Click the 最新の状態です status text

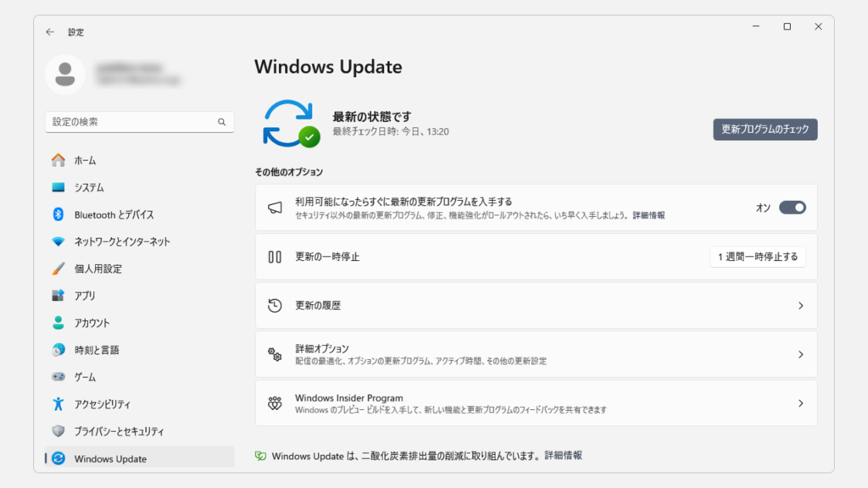click(x=372, y=117)
